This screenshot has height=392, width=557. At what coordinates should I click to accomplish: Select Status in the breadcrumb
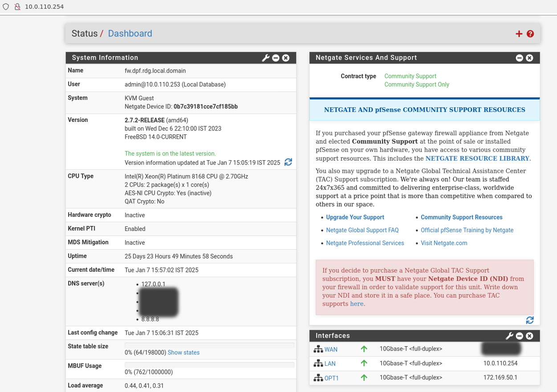(x=84, y=33)
